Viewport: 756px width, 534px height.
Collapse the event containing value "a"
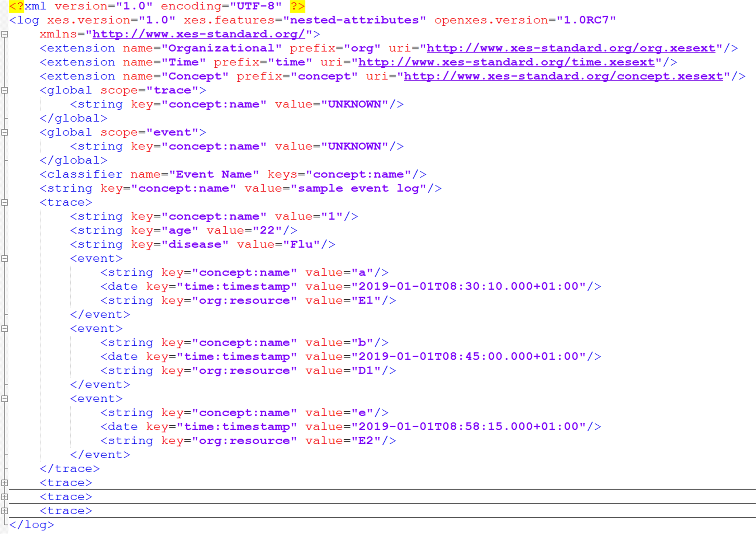click(x=5, y=259)
